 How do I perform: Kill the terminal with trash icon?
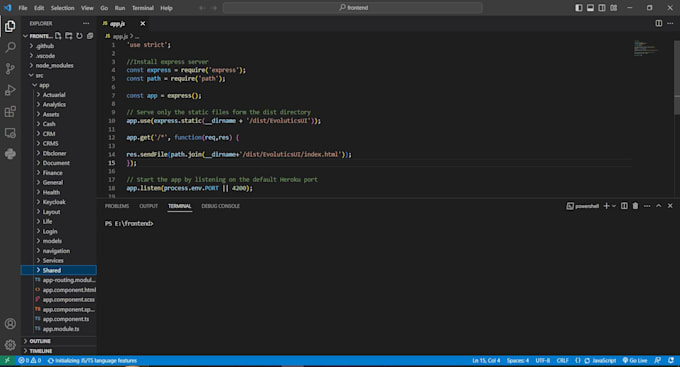pyautogui.click(x=635, y=206)
